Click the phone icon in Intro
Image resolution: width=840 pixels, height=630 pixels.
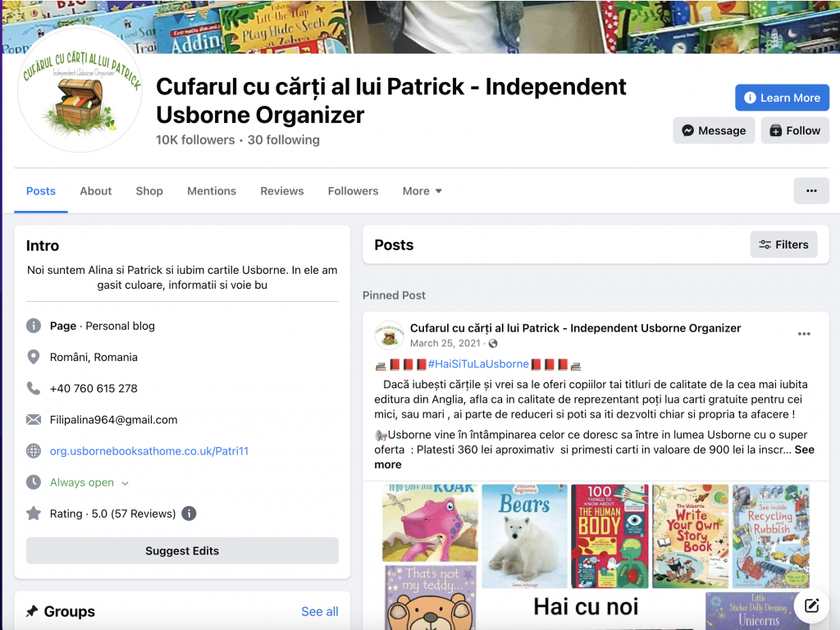click(x=34, y=388)
